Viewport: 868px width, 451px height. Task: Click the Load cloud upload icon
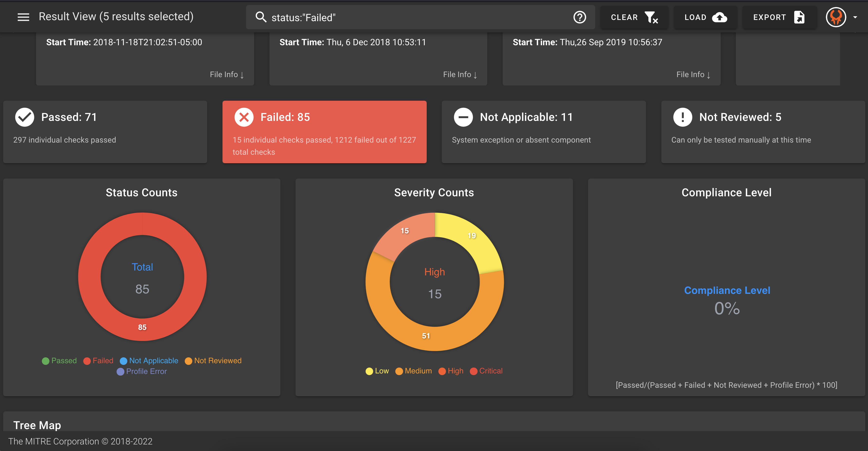(720, 17)
